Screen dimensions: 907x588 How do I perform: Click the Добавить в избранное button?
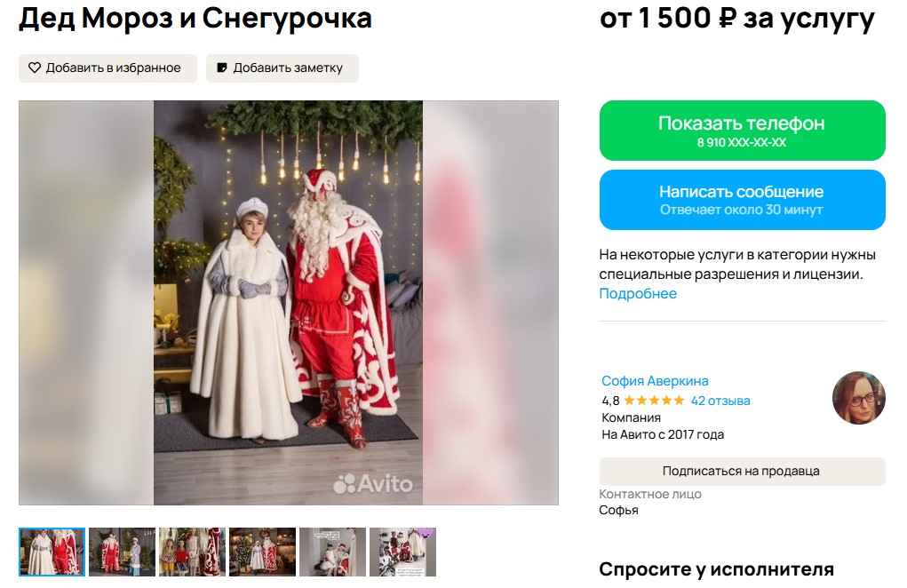(107, 68)
